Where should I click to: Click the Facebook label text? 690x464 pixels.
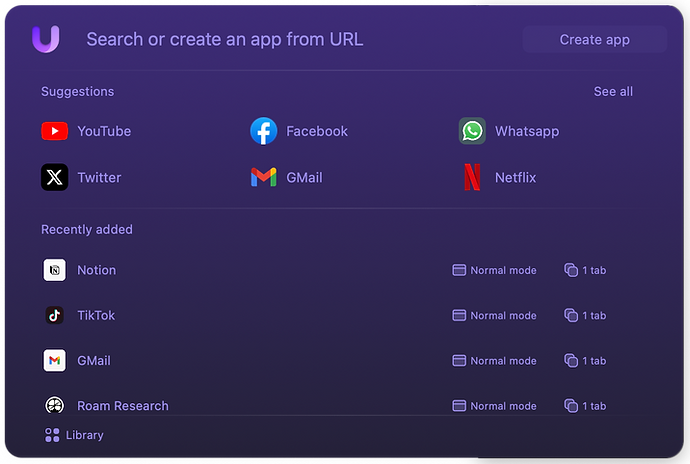point(317,131)
